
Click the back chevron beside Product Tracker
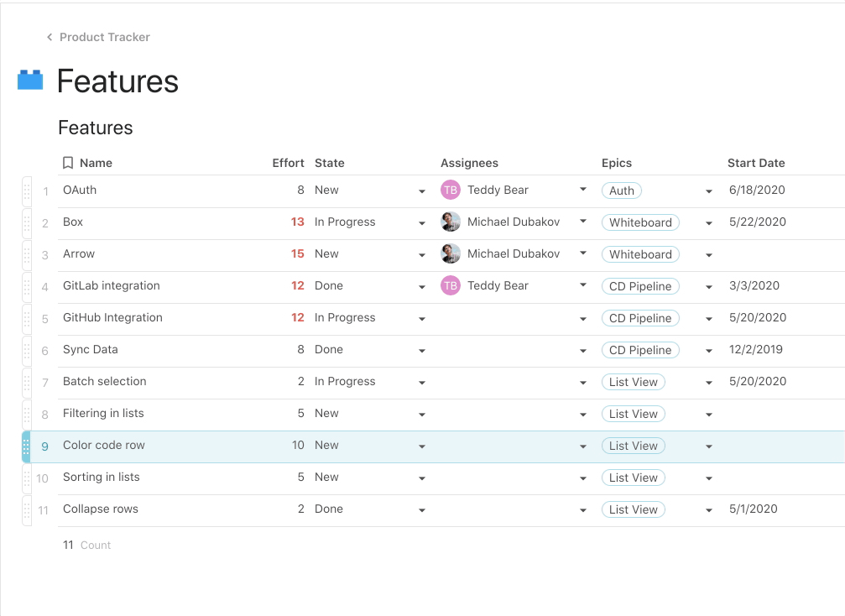tap(50, 37)
